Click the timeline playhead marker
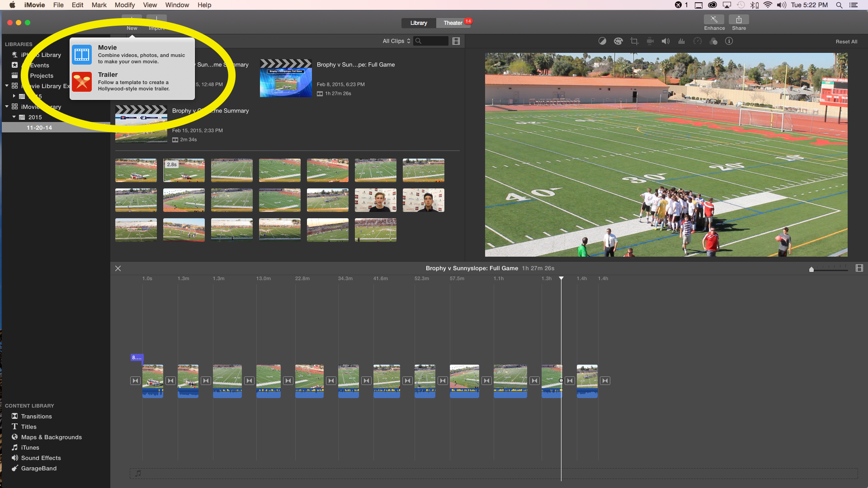 pos(561,278)
